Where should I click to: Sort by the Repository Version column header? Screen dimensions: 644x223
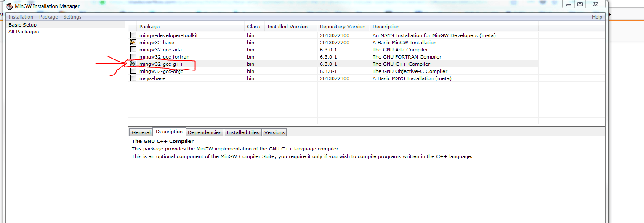pos(343,27)
